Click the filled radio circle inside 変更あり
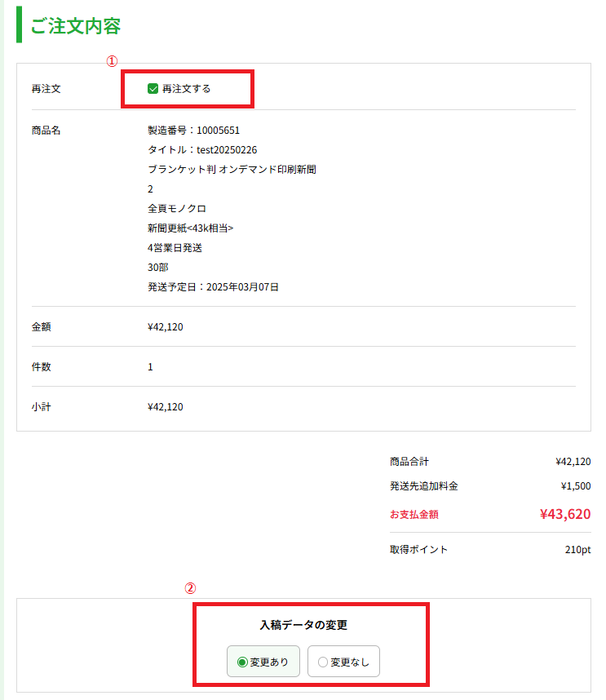Screen dimensions: 606x700 tap(242, 662)
